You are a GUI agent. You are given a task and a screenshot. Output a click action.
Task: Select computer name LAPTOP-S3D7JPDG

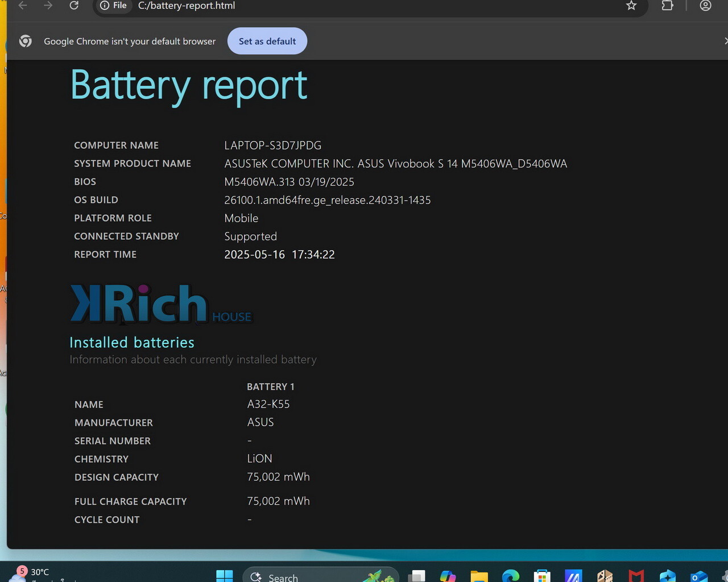click(x=273, y=145)
